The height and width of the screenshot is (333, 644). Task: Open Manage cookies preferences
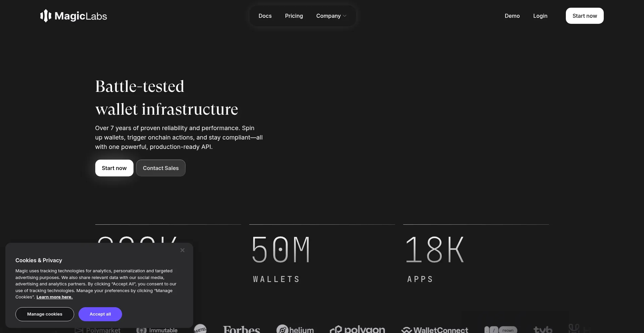[45, 314]
